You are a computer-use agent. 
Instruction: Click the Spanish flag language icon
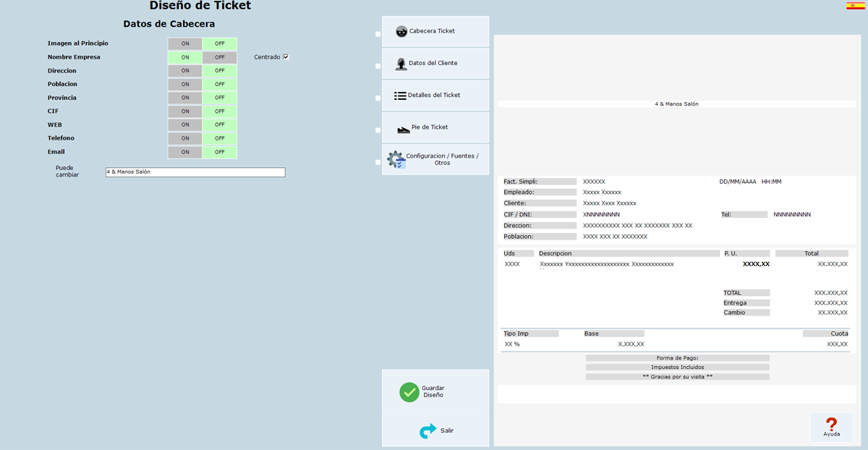(x=855, y=6)
